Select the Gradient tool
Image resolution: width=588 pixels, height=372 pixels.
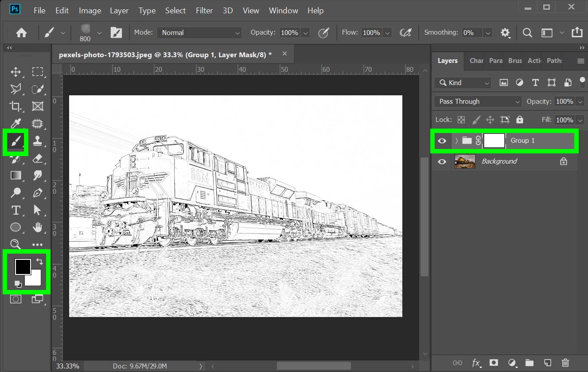(x=16, y=175)
